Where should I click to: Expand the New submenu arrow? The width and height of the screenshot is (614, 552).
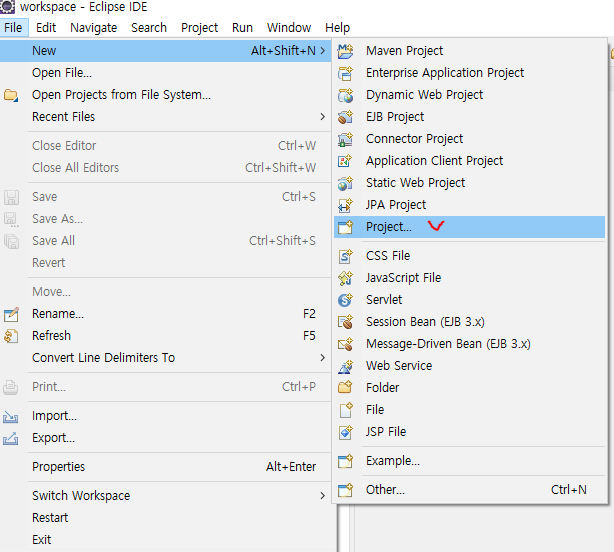[x=322, y=51]
